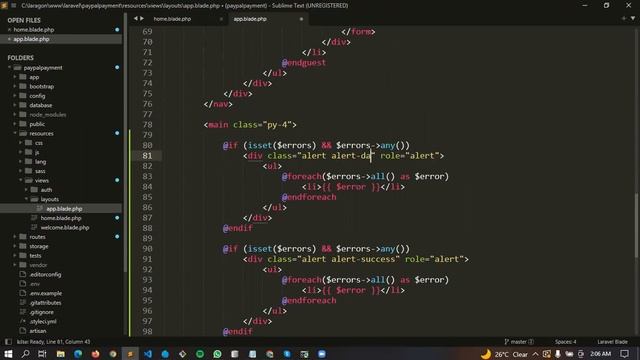Image resolution: width=640 pixels, height=360 pixels.
Task: Place cursor on the @endguest line
Action: 304,62
